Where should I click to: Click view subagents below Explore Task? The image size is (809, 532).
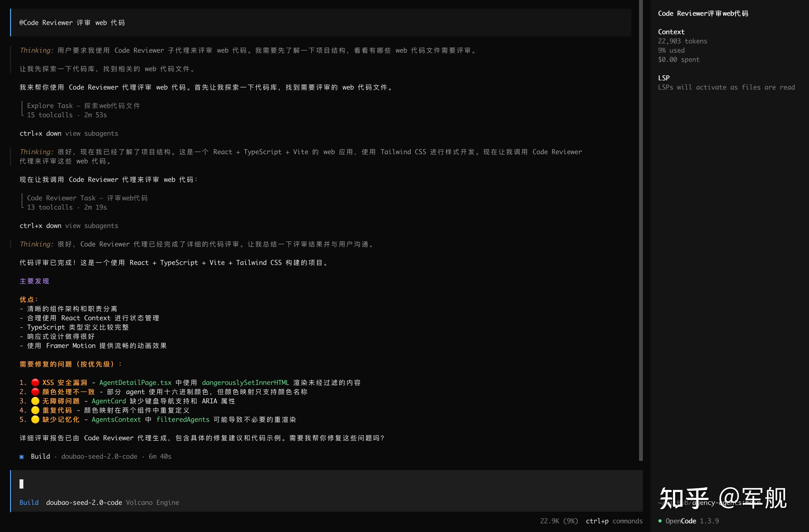pos(91,133)
